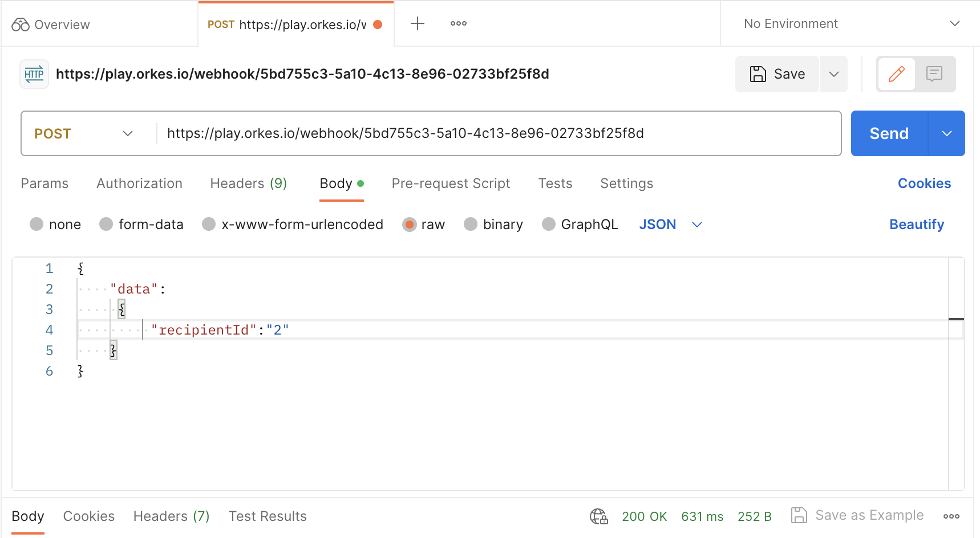
Task: Click the Overview binoculars icon
Action: [21, 25]
